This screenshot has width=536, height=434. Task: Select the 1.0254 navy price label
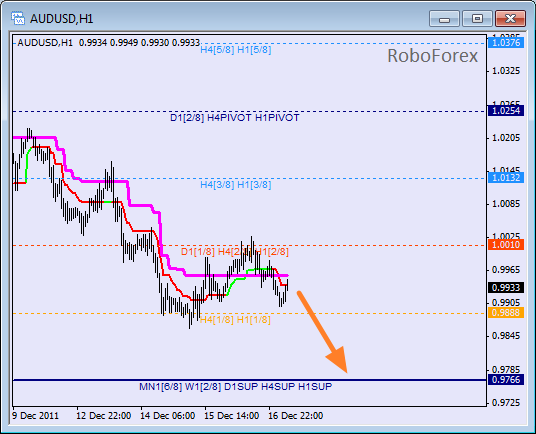pyautogui.click(x=506, y=111)
